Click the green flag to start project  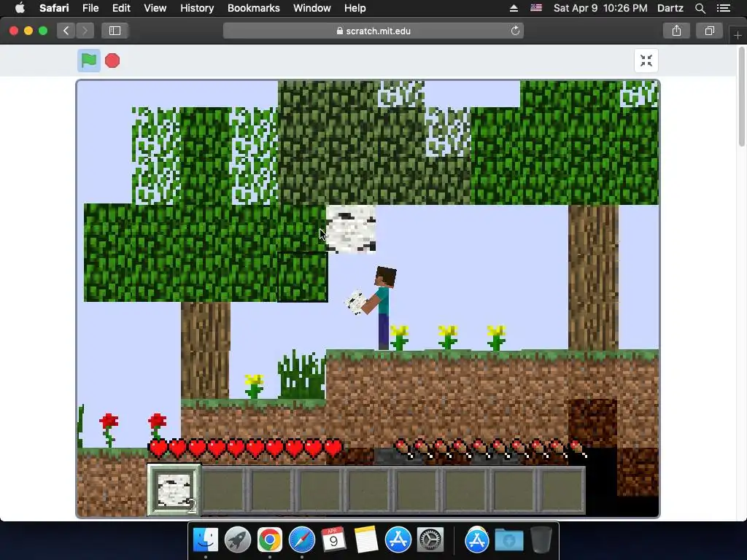88,61
